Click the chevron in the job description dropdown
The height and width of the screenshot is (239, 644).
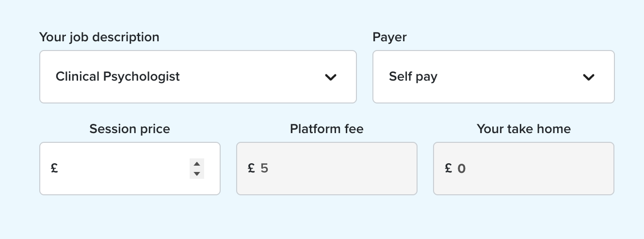(331, 77)
